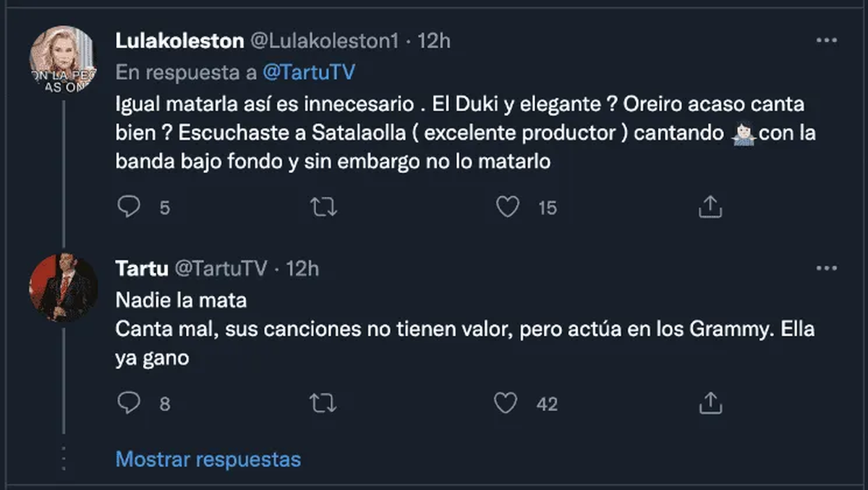Click the reply icon on Tartu's tweet
This screenshot has height=490, width=868.
[x=129, y=404]
